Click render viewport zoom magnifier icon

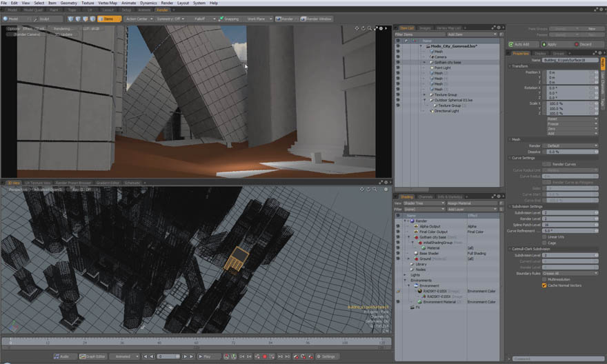[369, 28]
